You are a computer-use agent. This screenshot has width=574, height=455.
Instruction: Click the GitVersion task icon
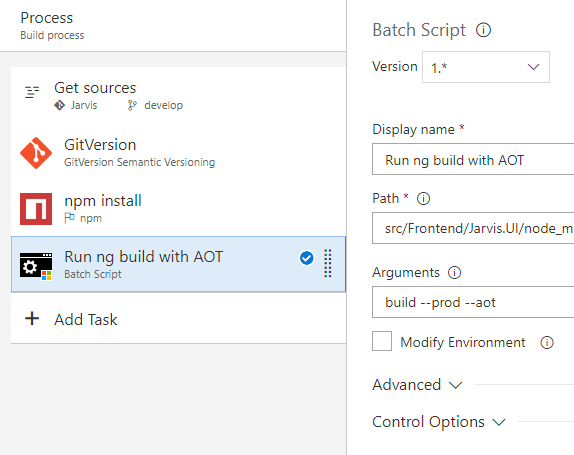(x=36, y=153)
